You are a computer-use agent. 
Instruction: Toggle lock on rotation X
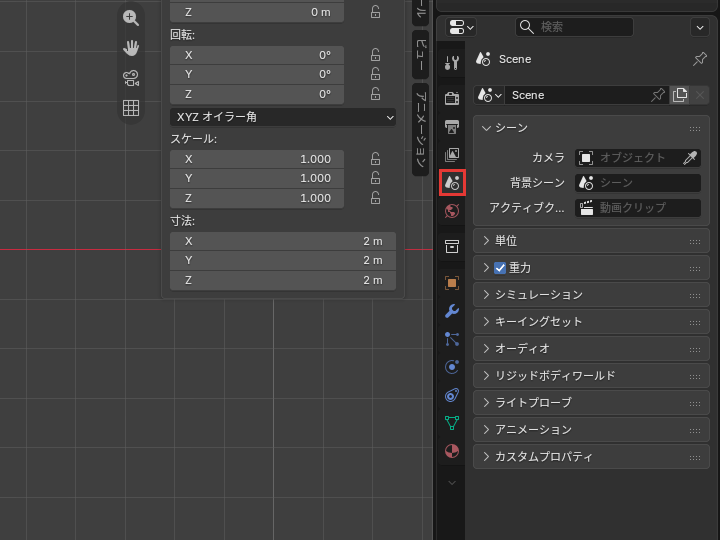coord(375,55)
